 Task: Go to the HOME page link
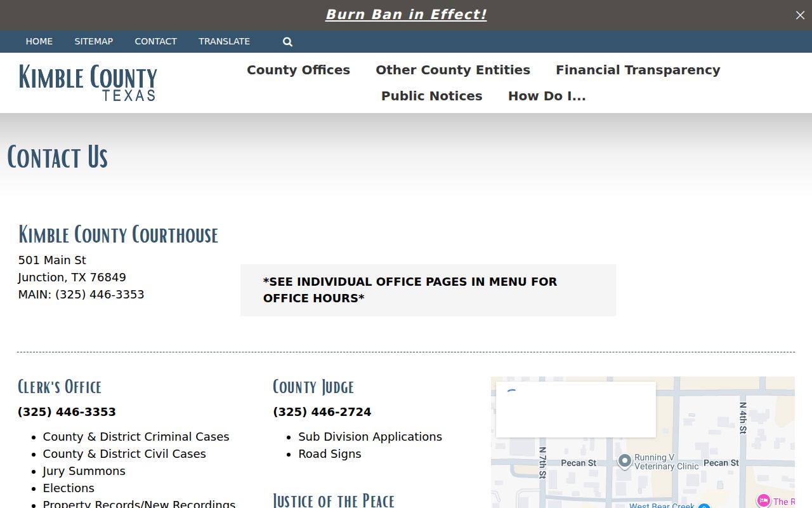click(39, 41)
